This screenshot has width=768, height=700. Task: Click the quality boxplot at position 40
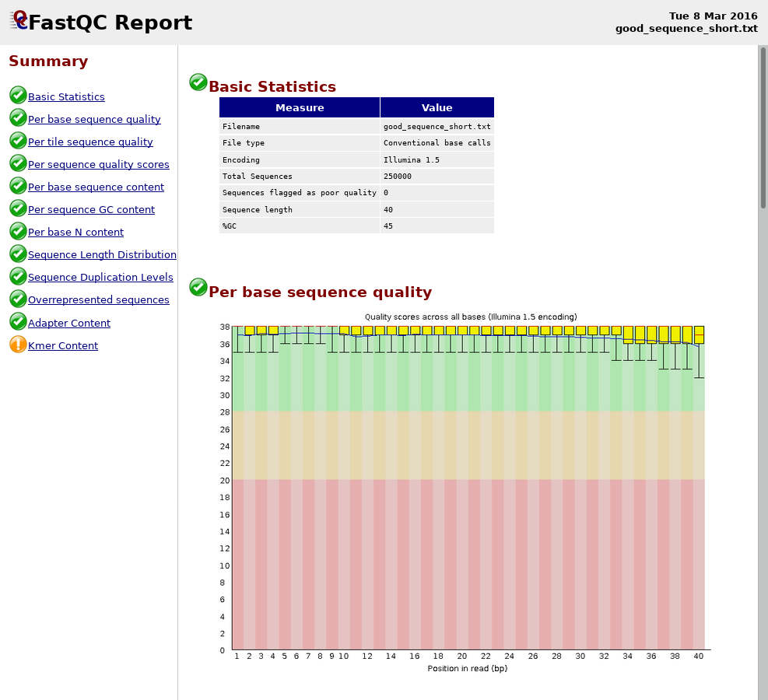[x=699, y=335]
